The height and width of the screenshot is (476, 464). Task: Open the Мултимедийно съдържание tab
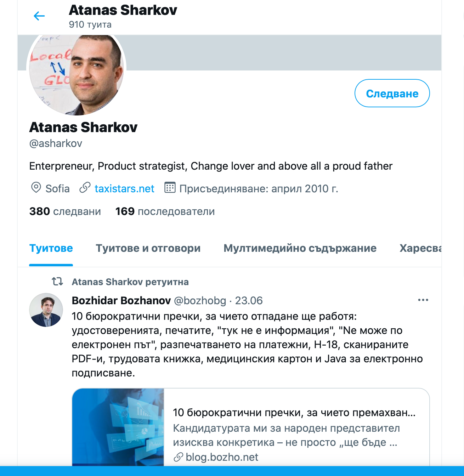tap(300, 248)
